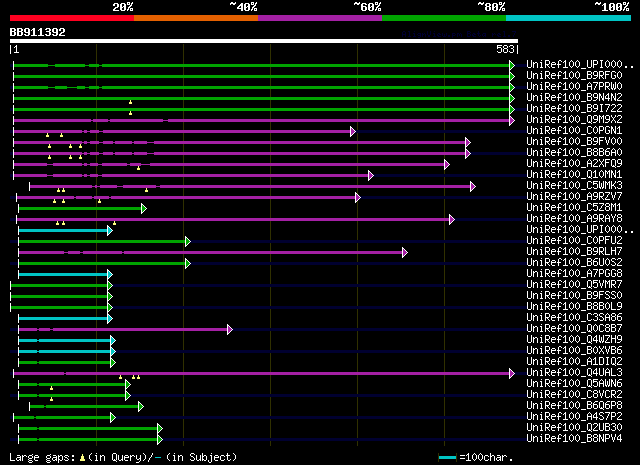
Task: Click the purple arrowhead of the C0PGN1 bar
Action: pos(353,131)
